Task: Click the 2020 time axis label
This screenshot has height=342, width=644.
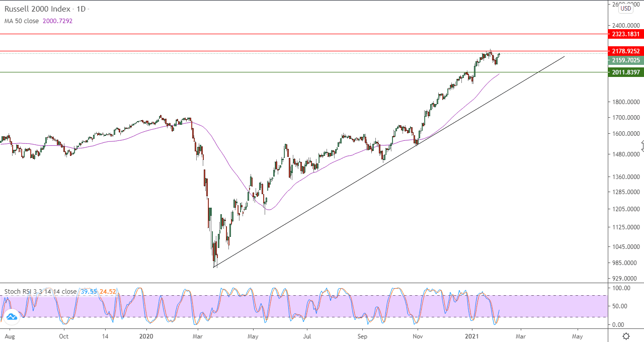Action: (146, 335)
